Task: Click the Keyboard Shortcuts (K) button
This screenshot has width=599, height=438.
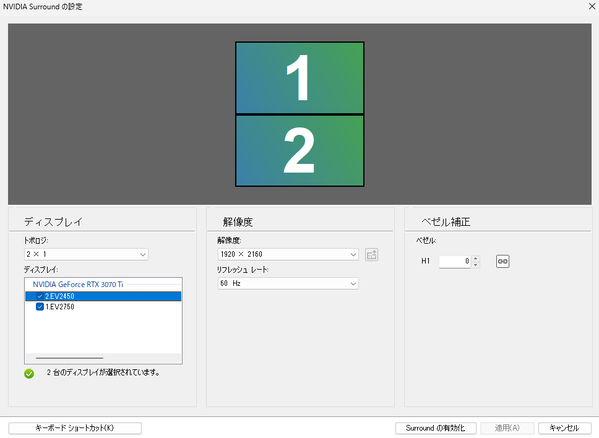Action: point(75,428)
